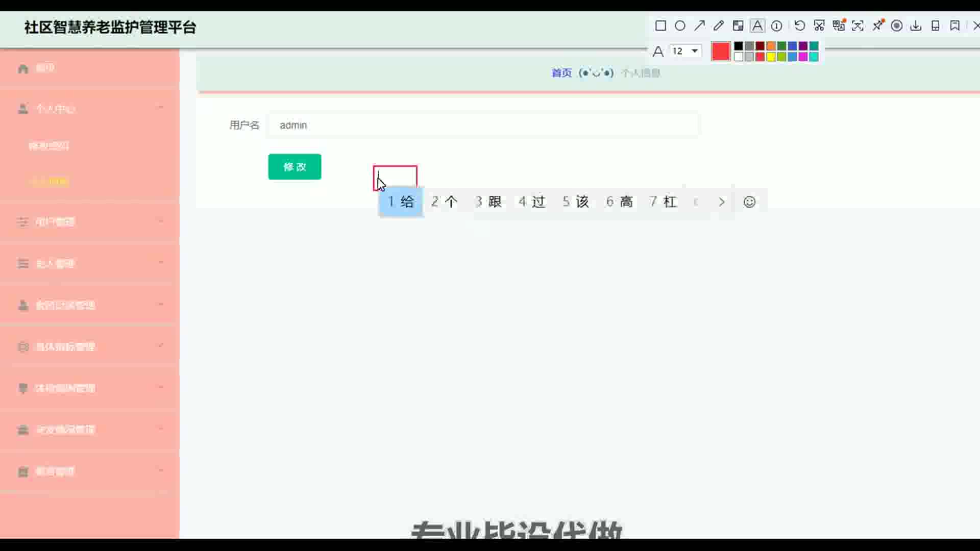The width and height of the screenshot is (980, 551).
Task: Open the 首页 breadcrumb link
Action: coord(561,73)
